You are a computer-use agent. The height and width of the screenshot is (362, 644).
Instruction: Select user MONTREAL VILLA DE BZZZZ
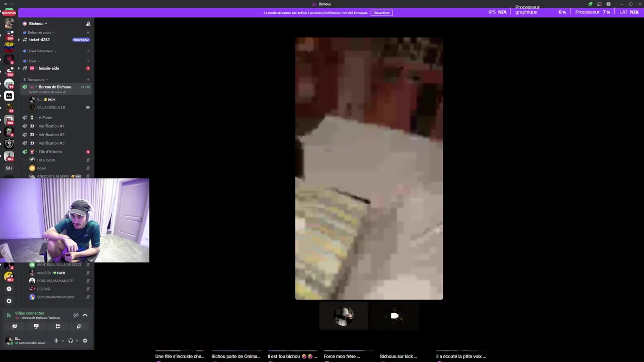click(x=59, y=265)
